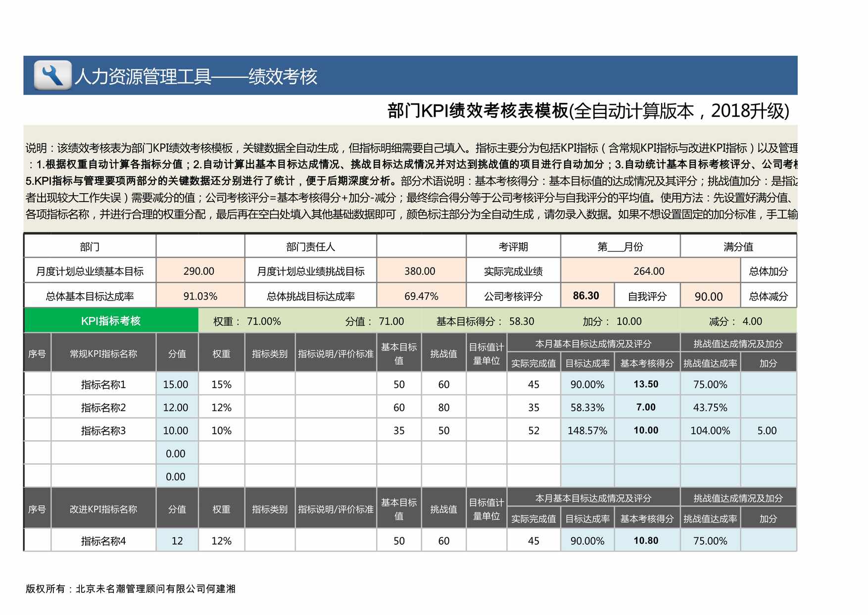
Task: Click the blank cell next to 部门
Action: (x=200, y=246)
